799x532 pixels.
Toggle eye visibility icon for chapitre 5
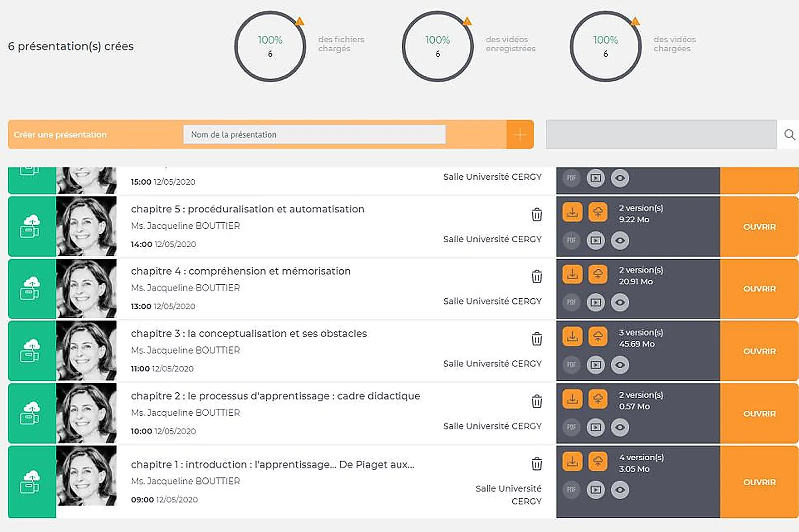tap(620, 240)
